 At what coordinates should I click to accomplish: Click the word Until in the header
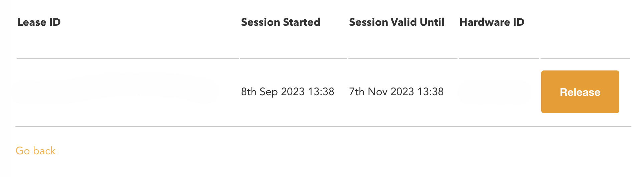pos(432,22)
